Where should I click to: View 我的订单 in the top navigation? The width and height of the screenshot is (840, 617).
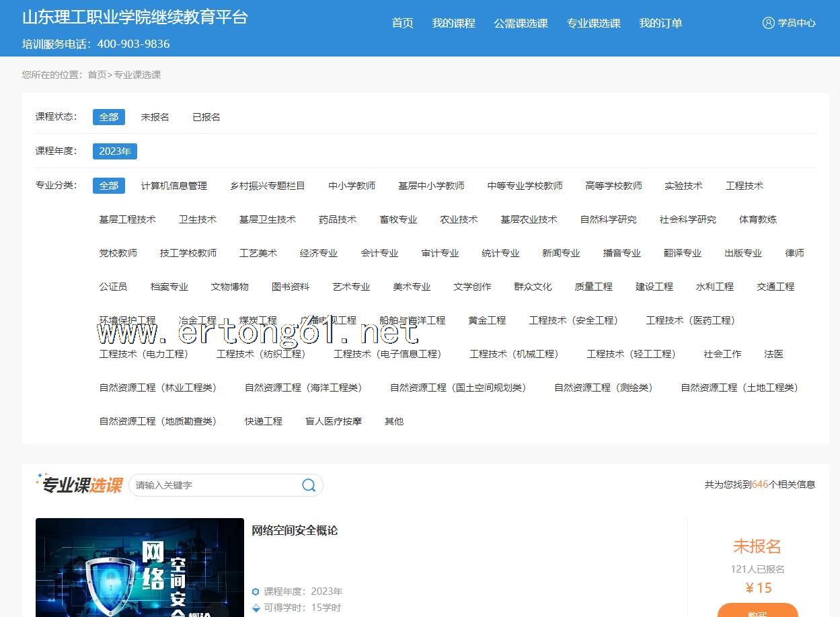coord(660,24)
